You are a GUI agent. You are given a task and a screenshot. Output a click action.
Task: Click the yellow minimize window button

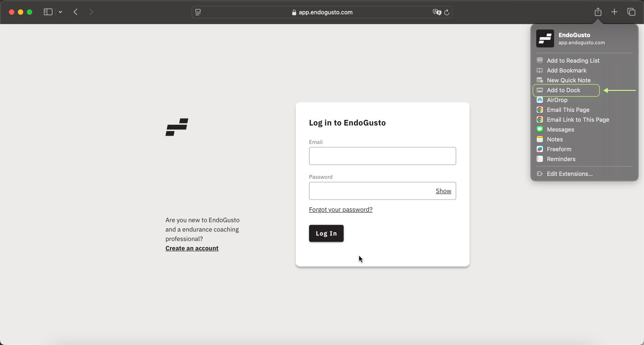21,12
